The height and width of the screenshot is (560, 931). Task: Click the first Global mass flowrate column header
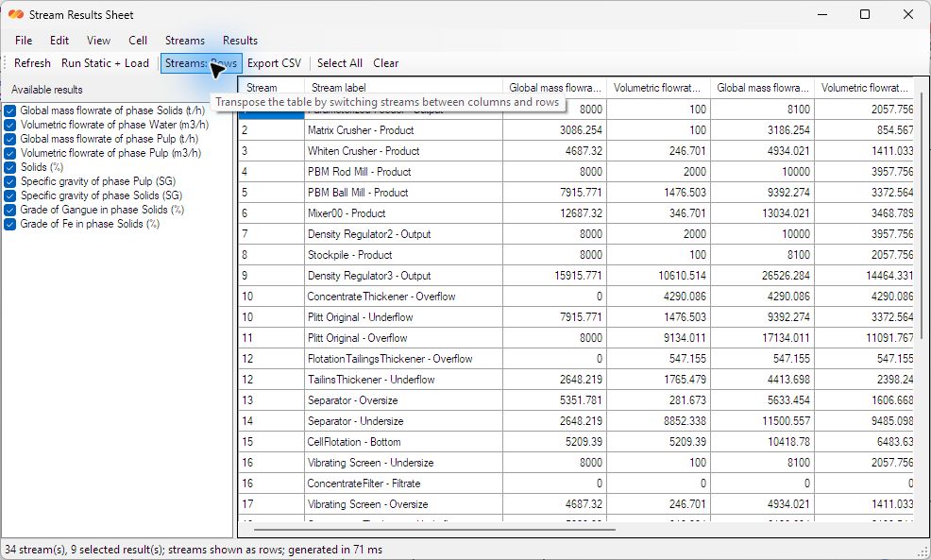pyautogui.click(x=554, y=87)
